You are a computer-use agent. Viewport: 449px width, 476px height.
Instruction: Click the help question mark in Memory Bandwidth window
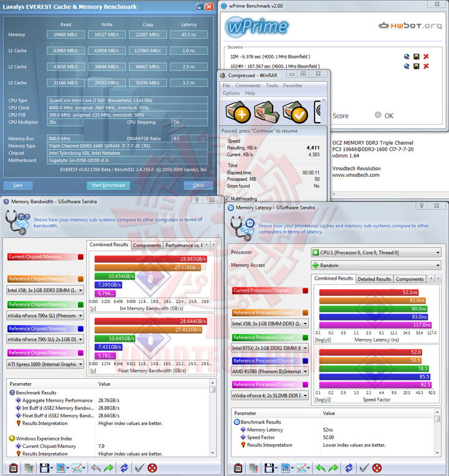click(197, 200)
